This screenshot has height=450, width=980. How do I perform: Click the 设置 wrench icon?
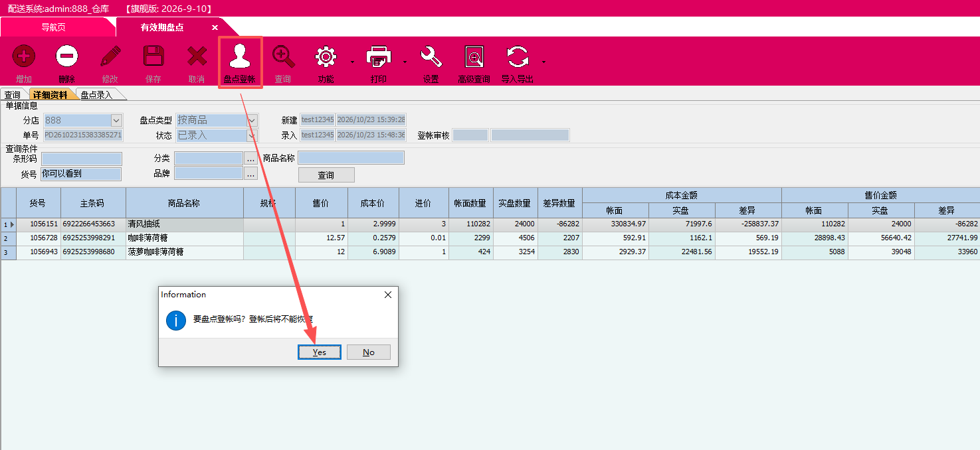431,56
